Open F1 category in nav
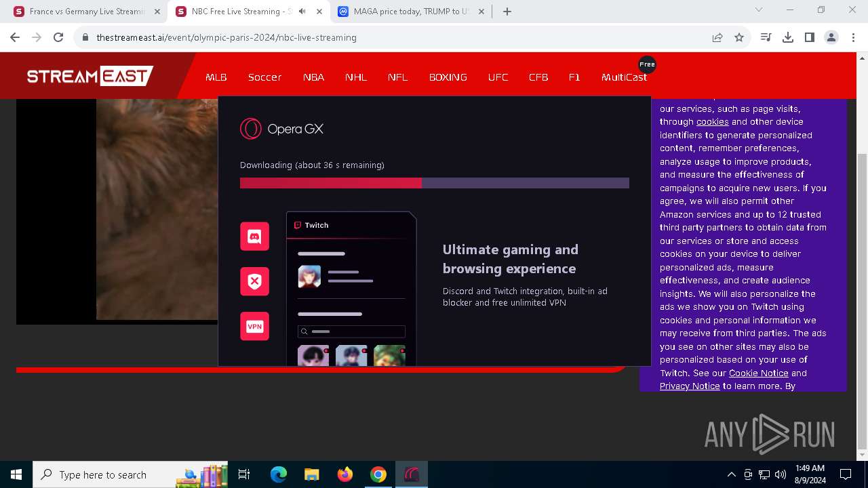 (x=574, y=77)
